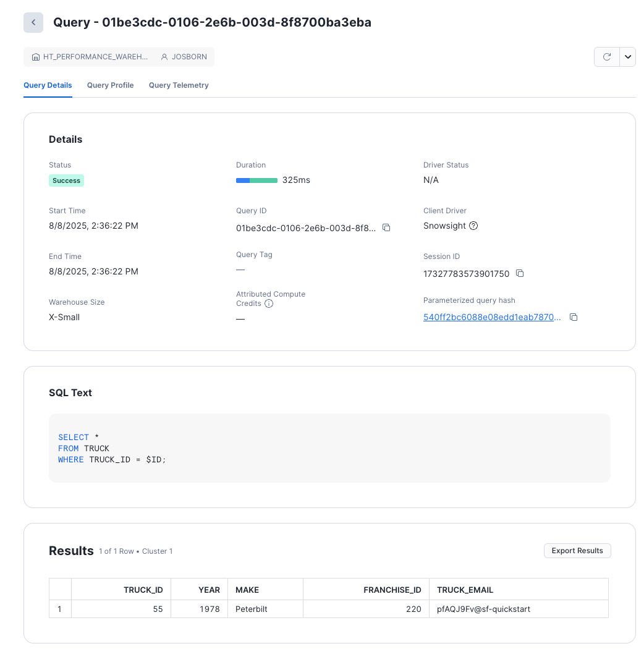Open the Query Telemetry tab
The image size is (644, 649).
click(x=179, y=85)
